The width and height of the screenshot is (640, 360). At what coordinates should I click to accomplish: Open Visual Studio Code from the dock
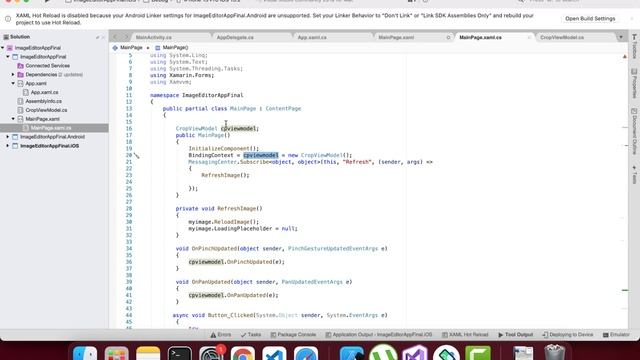coord(274,353)
